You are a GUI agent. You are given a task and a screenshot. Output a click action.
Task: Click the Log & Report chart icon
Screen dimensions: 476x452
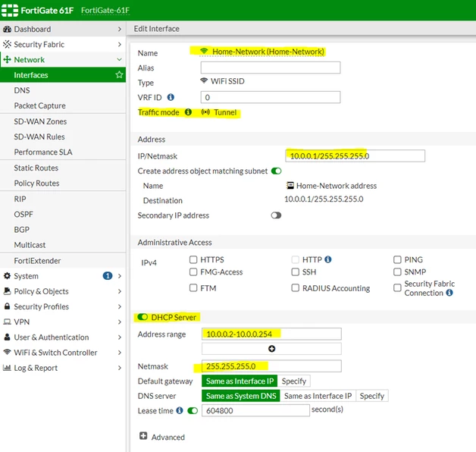coord(7,368)
